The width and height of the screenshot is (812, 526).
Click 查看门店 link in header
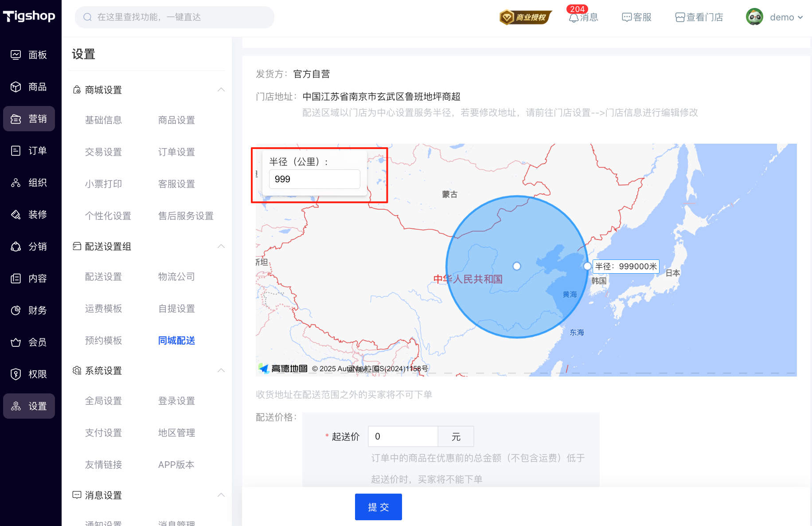click(699, 17)
